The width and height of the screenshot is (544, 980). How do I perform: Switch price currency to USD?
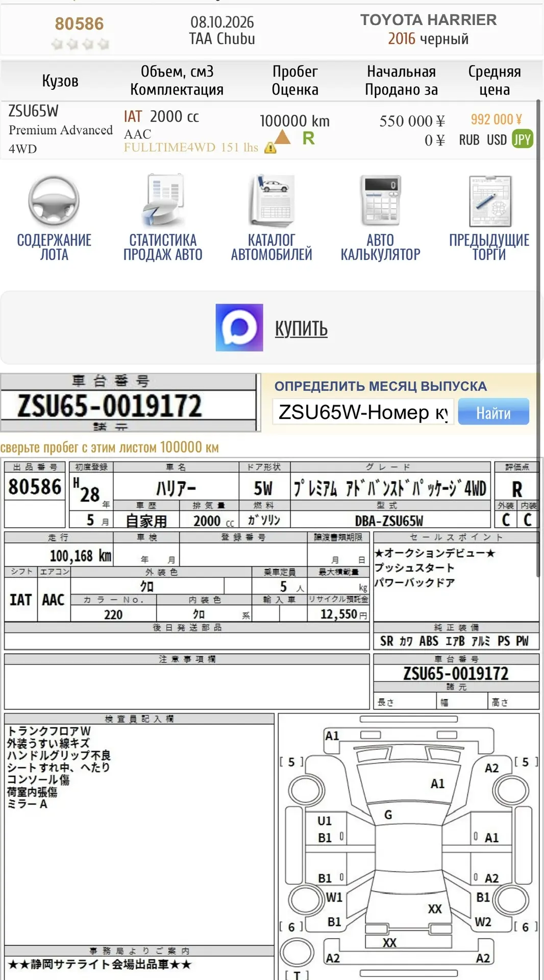(x=497, y=140)
